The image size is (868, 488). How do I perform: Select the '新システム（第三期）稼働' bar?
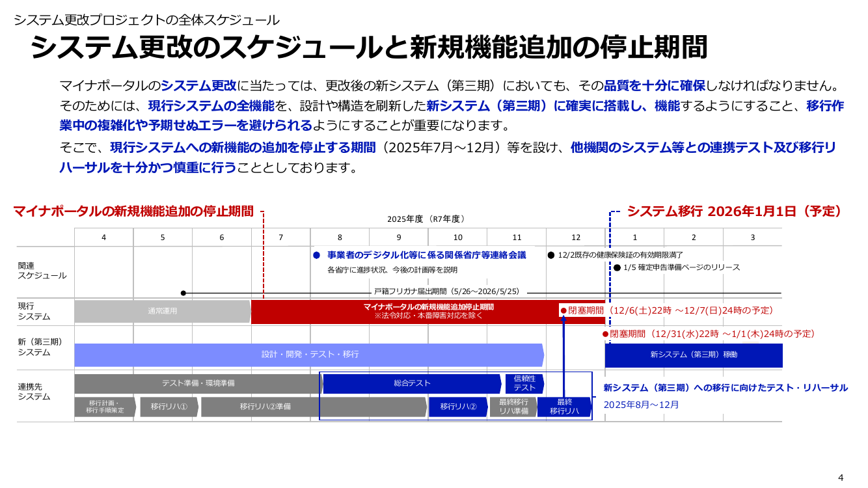(694, 355)
